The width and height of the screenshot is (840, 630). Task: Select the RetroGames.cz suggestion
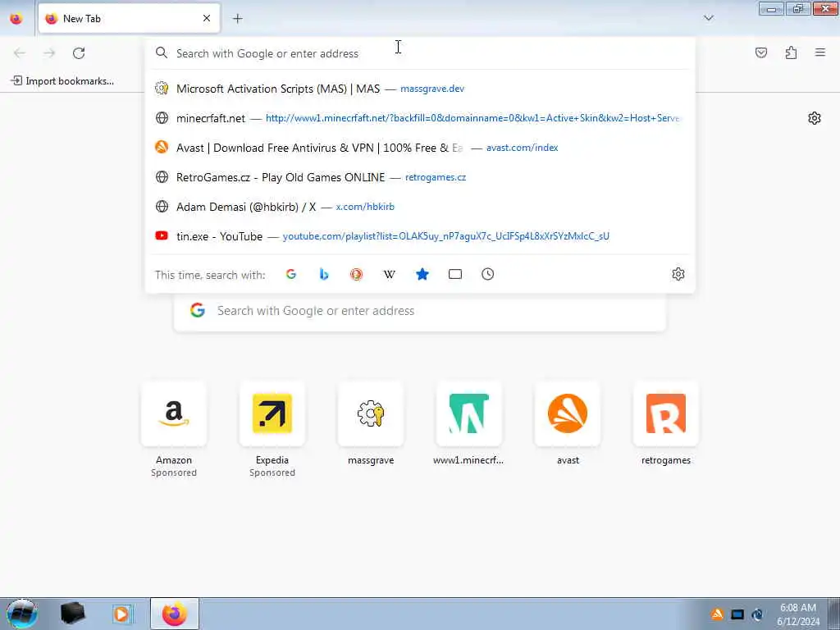click(x=421, y=177)
